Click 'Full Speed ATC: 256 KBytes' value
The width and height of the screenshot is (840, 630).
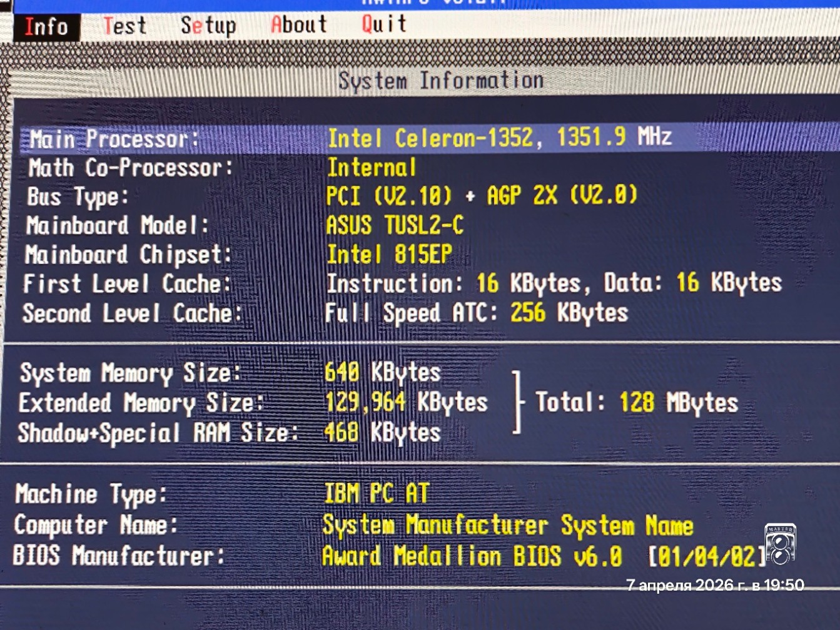click(x=476, y=313)
